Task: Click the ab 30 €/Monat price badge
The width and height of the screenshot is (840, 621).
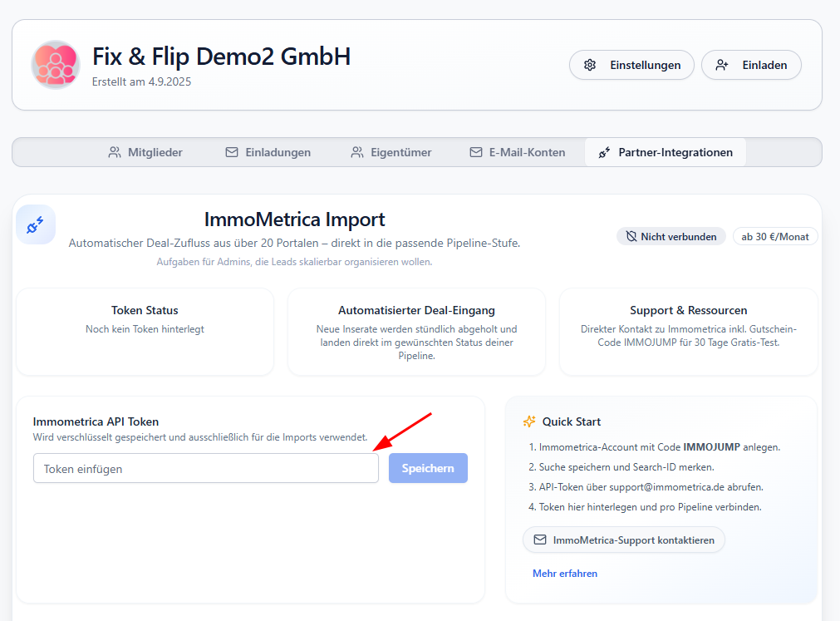Action: [775, 236]
